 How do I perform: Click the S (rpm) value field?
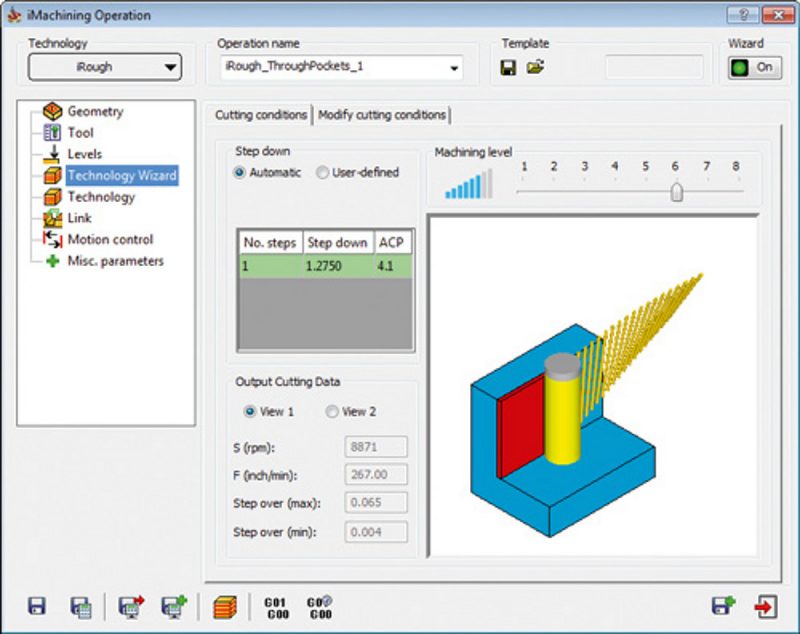coord(375,447)
